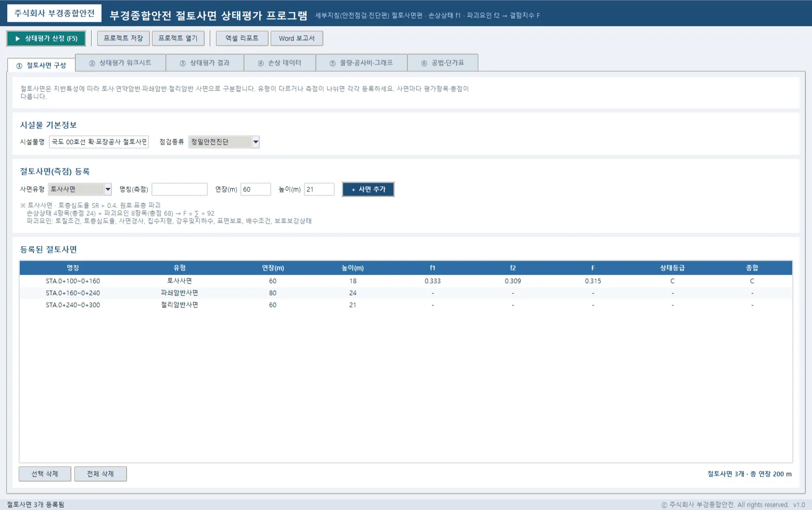
Task: Add a slope with 사면 추가
Action: (x=368, y=189)
